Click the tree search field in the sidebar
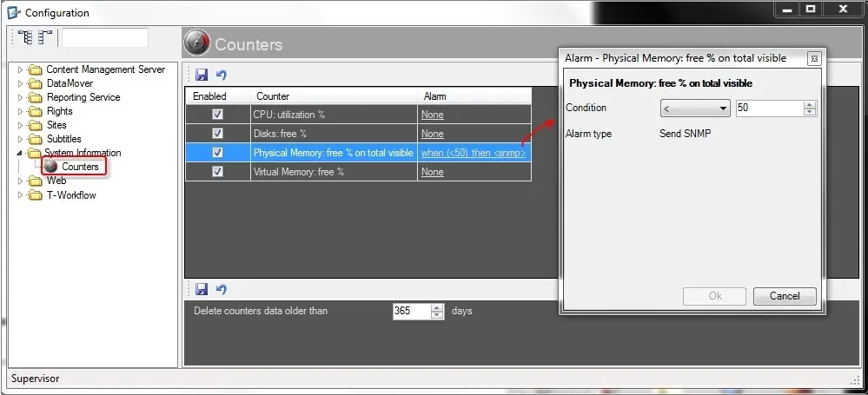The height and width of the screenshot is (395, 868). pyautogui.click(x=104, y=37)
